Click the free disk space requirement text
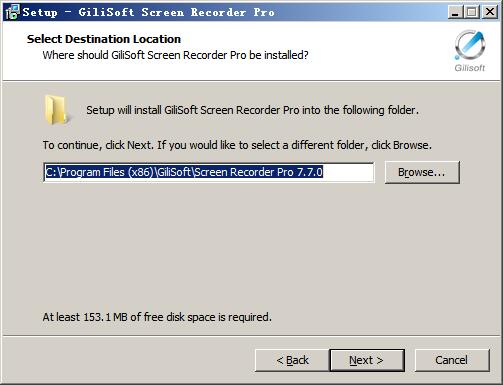This screenshot has height=385, width=503. [x=157, y=317]
